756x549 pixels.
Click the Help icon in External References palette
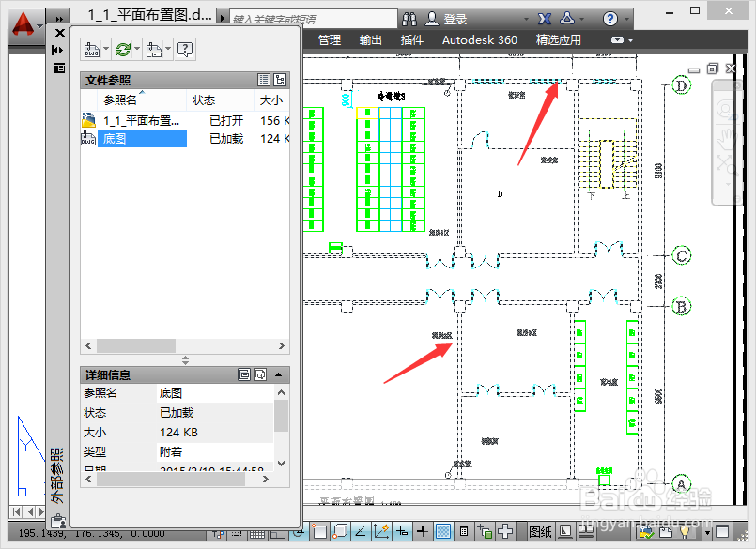click(185, 49)
